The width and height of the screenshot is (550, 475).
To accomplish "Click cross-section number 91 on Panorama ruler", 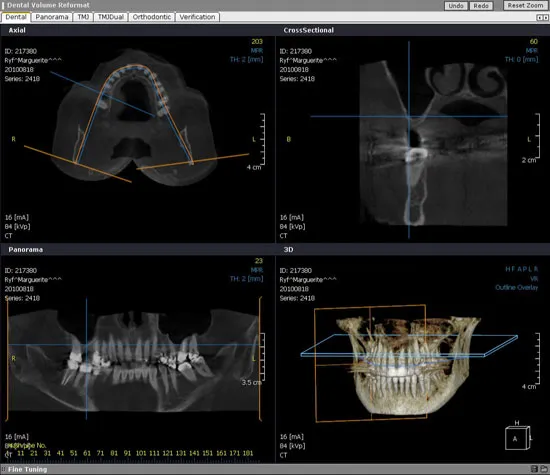I will pyautogui.click(x=127, y=453).
